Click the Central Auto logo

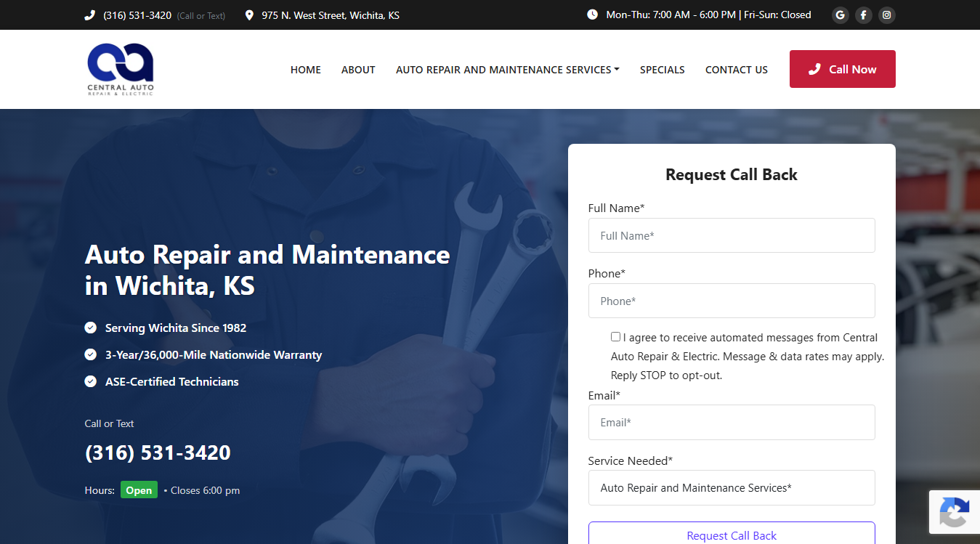click(121, 69)
